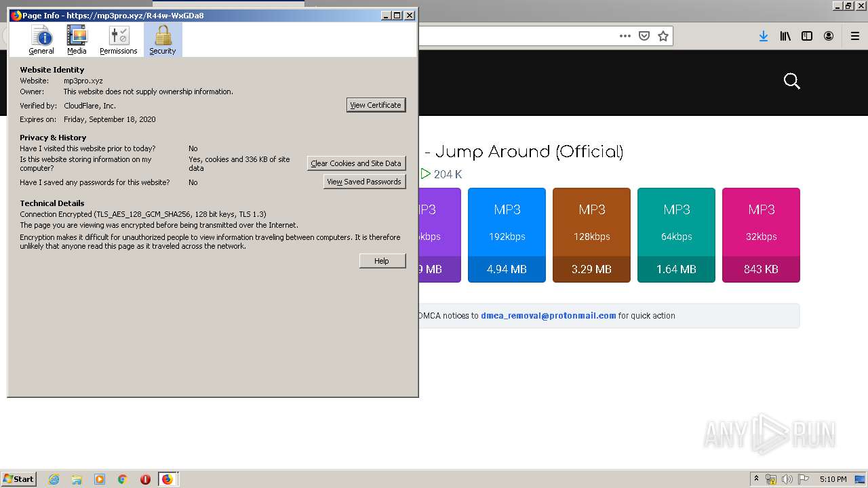
Task: Launch Internet Explorer from taskbar
Action: coord(54,479)
